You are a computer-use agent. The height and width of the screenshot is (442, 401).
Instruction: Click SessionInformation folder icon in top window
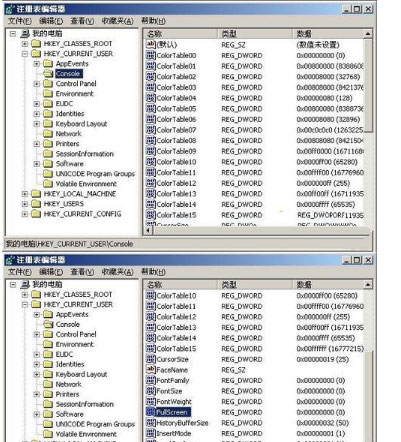pos(48,154)
